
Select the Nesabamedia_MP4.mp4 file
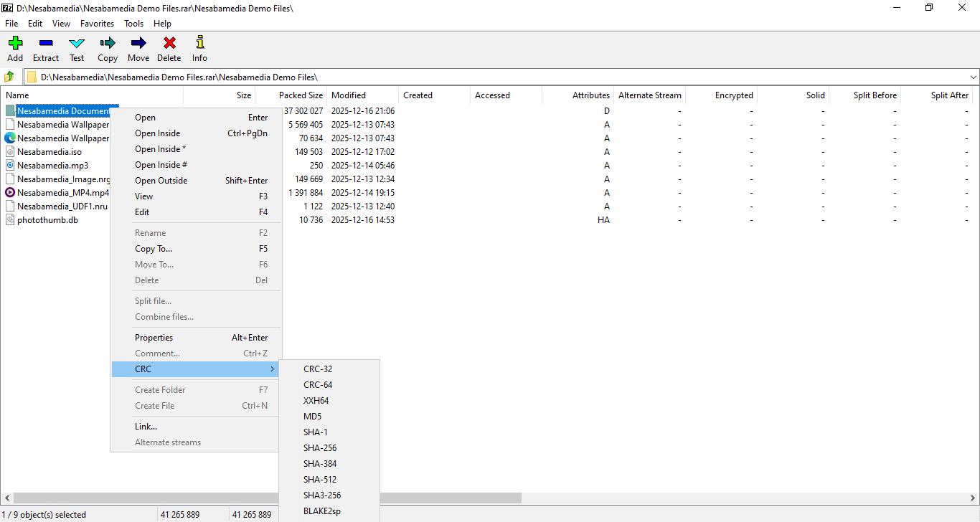tap(63, 193)
